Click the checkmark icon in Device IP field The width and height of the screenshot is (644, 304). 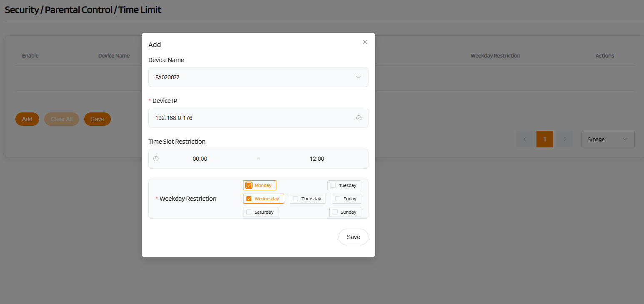pyautogui.click(x=358, y=118)
